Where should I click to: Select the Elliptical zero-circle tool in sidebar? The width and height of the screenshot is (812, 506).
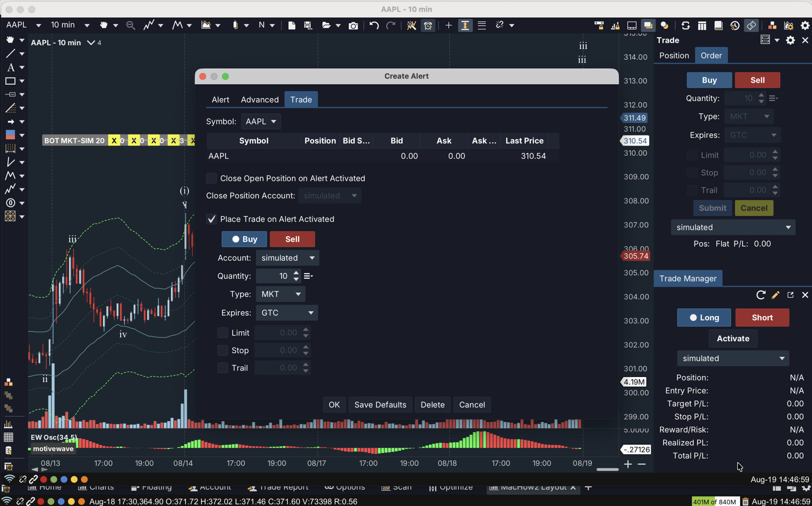(10, 203)
